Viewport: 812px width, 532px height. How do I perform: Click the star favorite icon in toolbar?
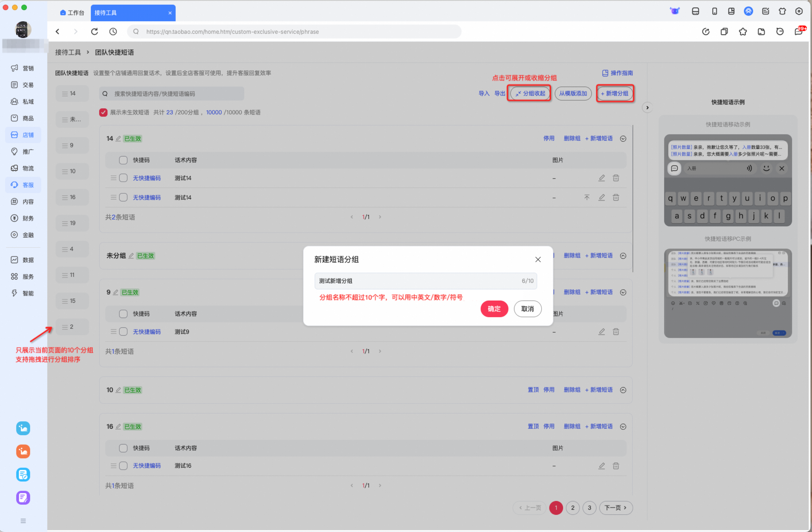743,32
